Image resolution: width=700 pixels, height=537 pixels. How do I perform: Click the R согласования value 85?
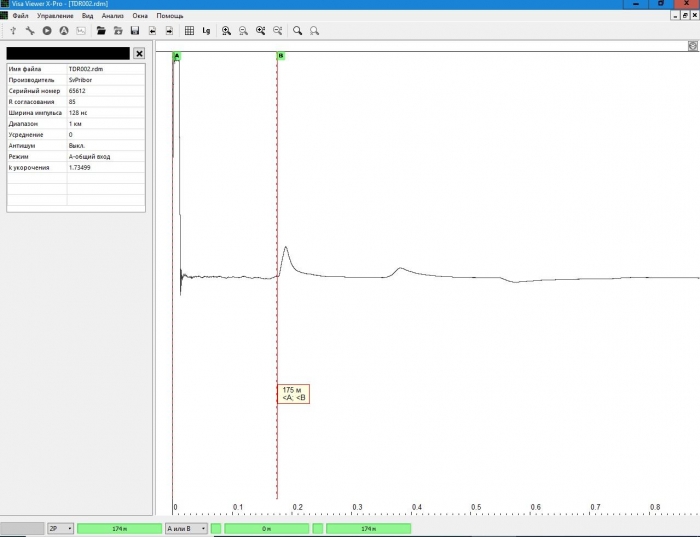(106, 102)
